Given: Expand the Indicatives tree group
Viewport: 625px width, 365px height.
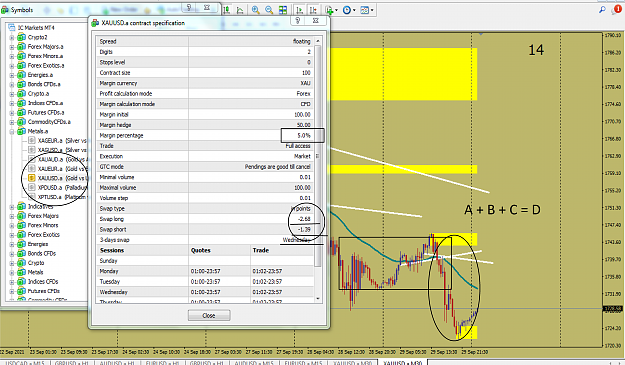Looking at the screenshot, I should (12, 207).
